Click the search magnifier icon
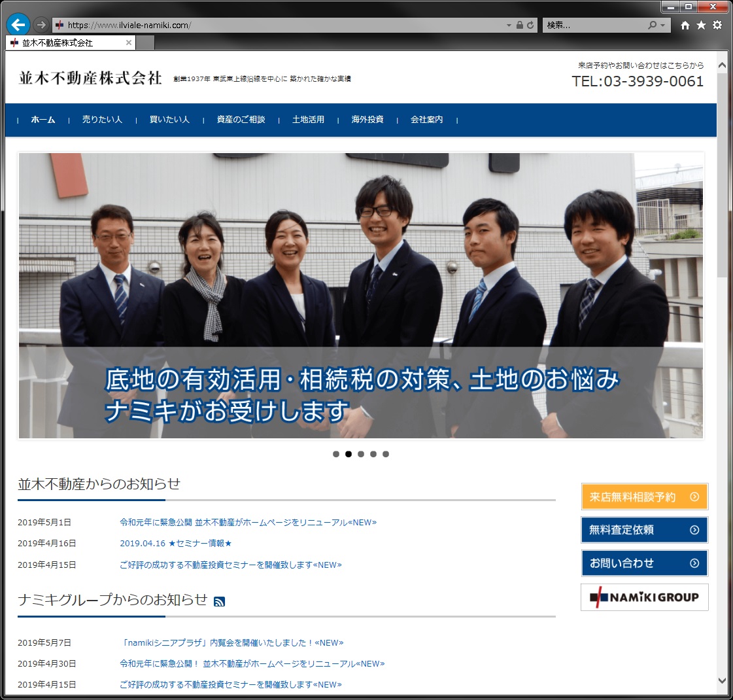Viewport: 733px width, 700px height. click(x=652, y=26)
